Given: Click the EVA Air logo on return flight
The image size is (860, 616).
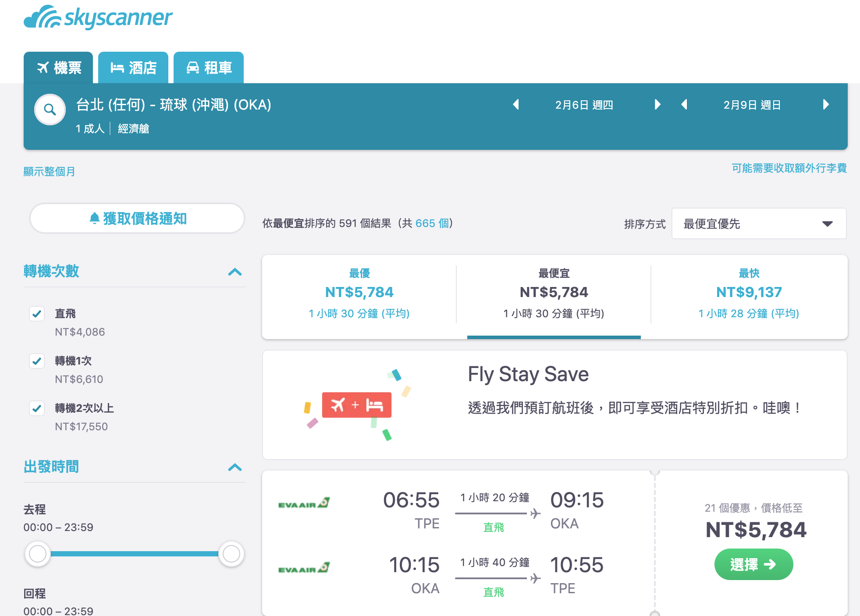Looking at the screenshot, I should 304,568.
